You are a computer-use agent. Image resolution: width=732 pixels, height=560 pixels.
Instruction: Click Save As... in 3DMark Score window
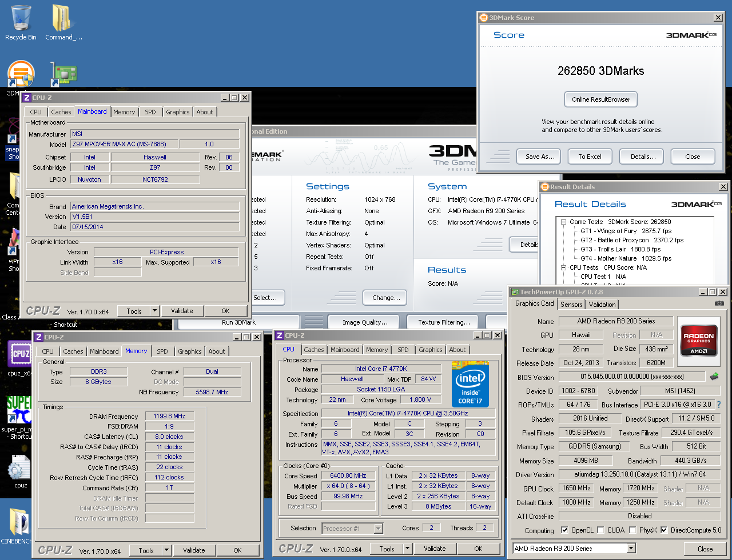(x=540, y=157)
